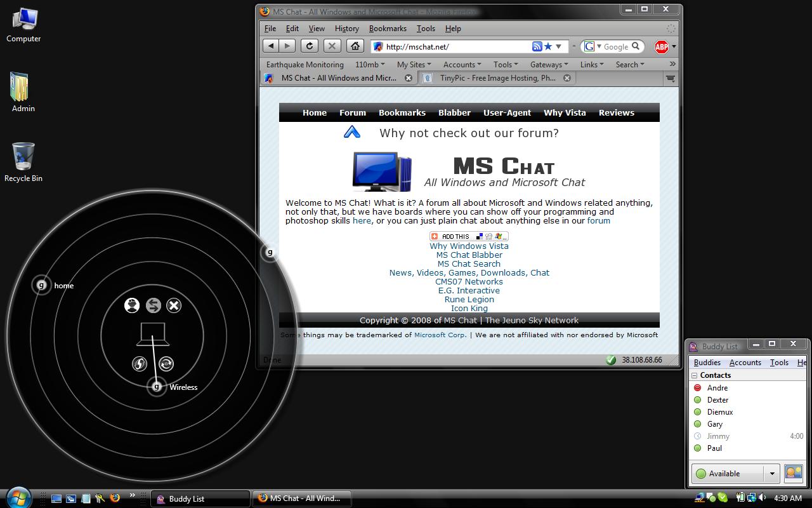Click the X icon in radar widget

[x=174, y=305]
